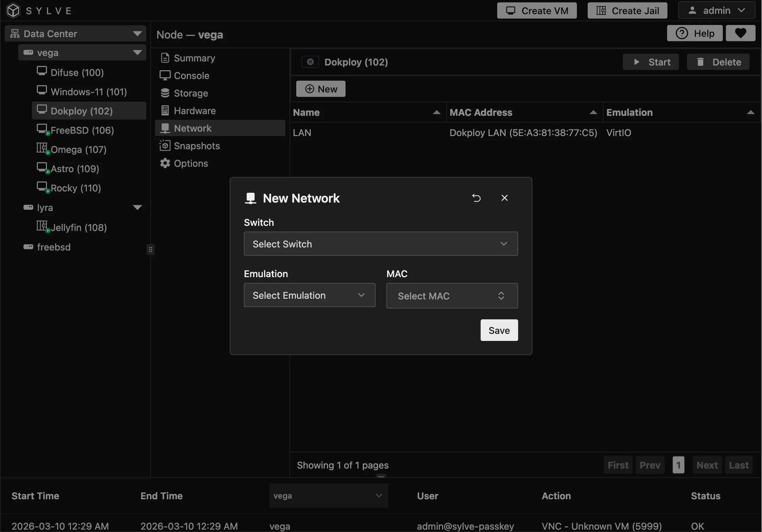Open the Select Switch dropdown
The height and width of the screenshot is (532, 762).
381,244
